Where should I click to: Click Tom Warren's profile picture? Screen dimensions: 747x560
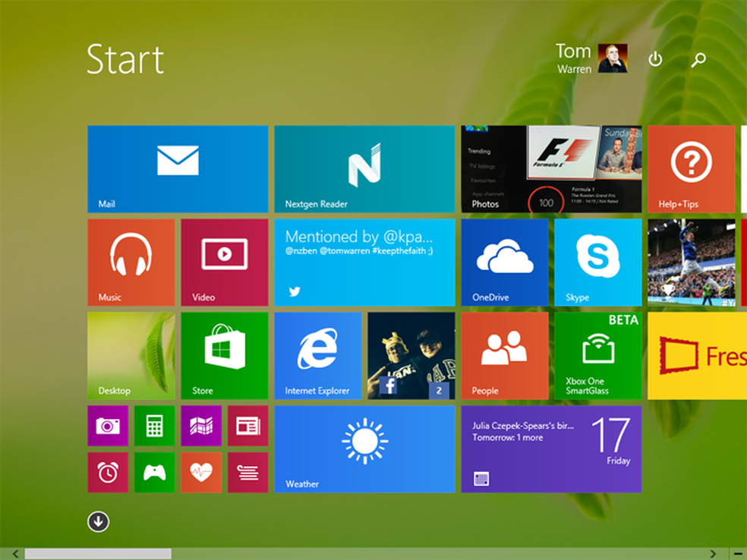point(613,58)
